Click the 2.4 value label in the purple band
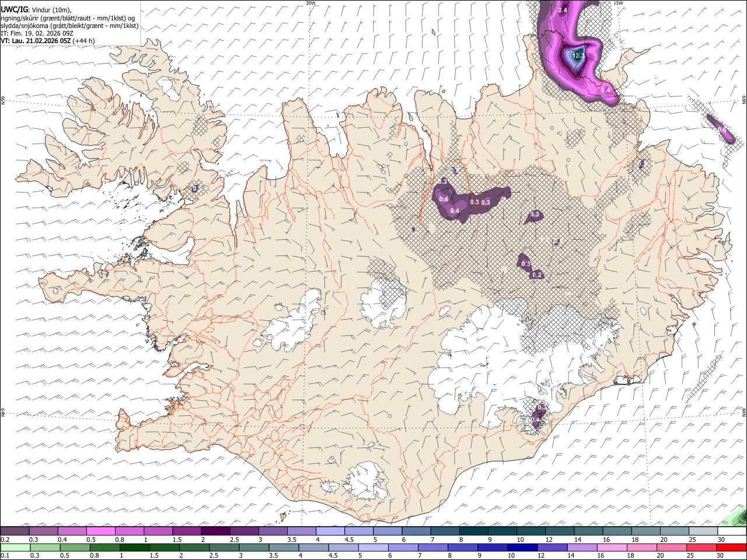747x560 pixels. (563, 10)
